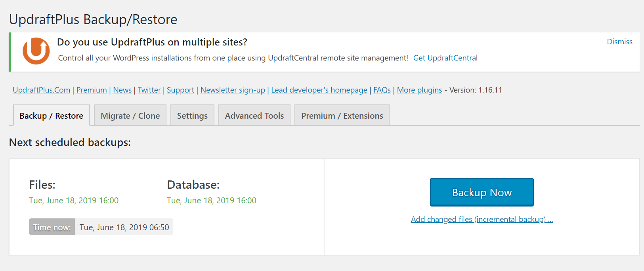Open the FAQs link
The height and width of the screenshot is (271, 644).
382,90
